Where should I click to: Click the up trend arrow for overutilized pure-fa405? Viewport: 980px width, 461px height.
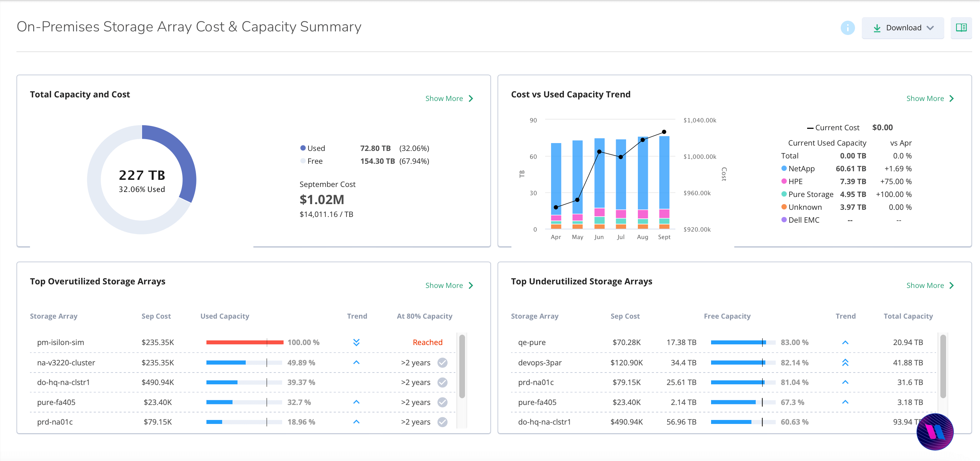click(x=356, y=402)
